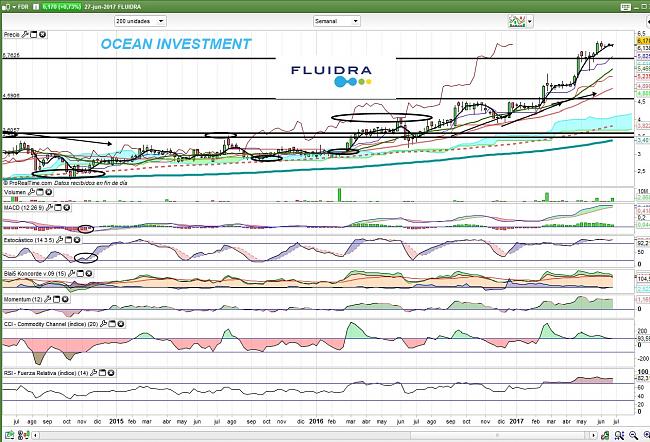The width and height of the screenshot is (650, 442).
Task: Click the green zoom reset icon bottom-right
Action: coord(605,435)
